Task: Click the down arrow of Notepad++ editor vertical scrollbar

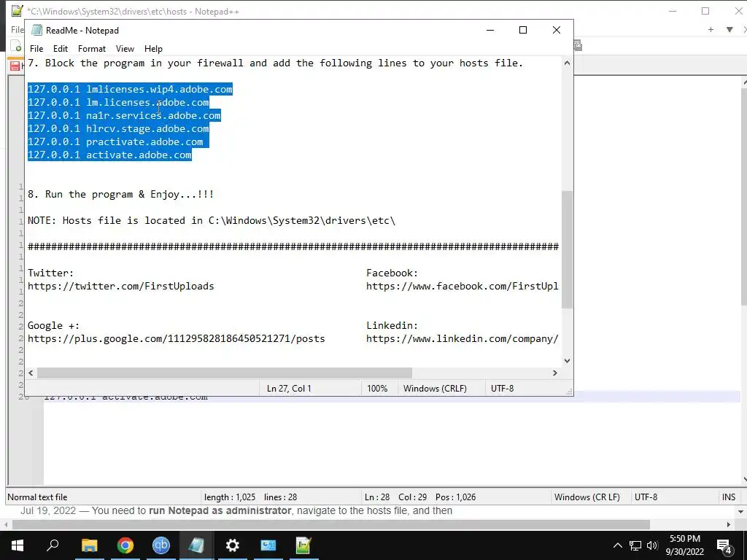Action: point(744,480)
